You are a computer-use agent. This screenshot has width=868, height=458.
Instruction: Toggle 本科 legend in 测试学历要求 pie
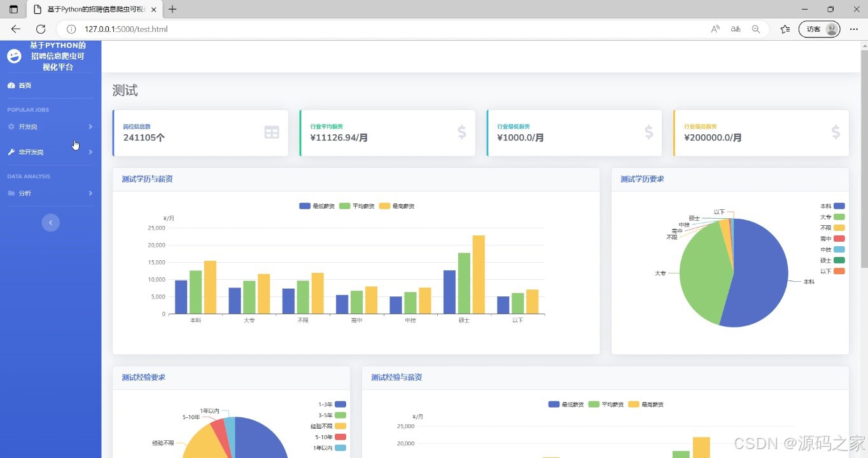pos(832,206)
